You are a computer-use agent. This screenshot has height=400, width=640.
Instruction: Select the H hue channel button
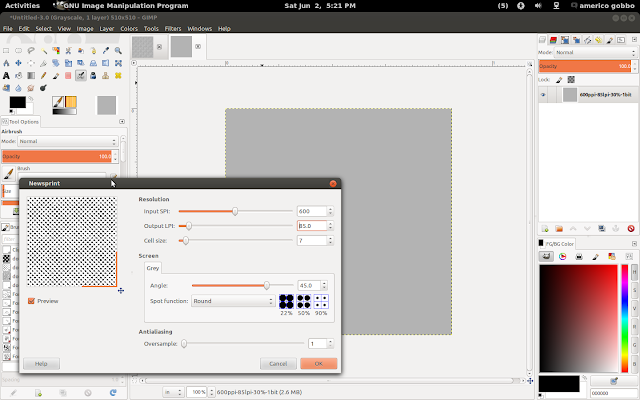[x=634, y=272]
